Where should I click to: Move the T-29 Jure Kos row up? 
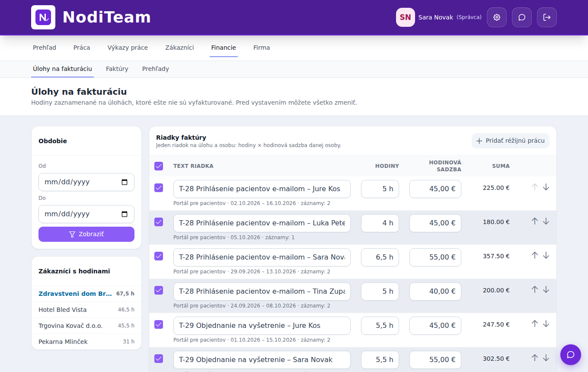pos(535,324)
